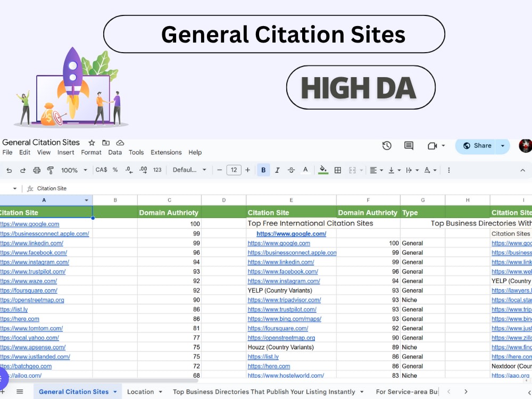Star the General Citation Sites document
532x399 pixels.
92,143
